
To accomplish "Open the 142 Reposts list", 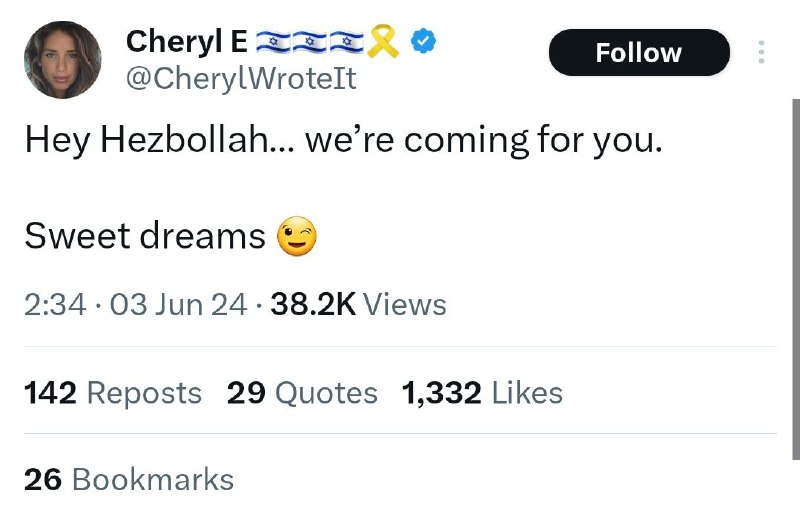I will click(x=113, y=393).
